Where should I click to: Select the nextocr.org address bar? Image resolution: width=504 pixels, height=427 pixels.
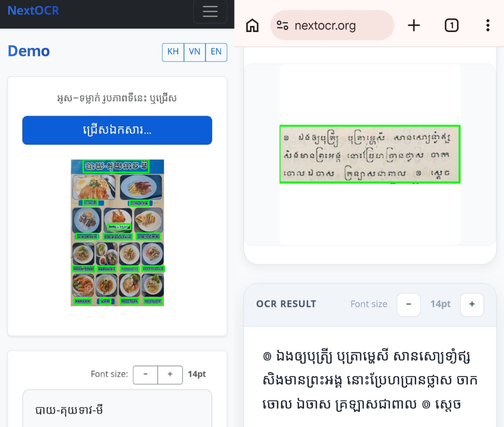[x=332, y=26]
